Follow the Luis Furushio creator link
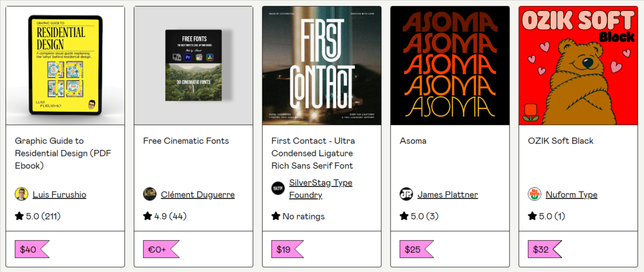 pos(59,194)
